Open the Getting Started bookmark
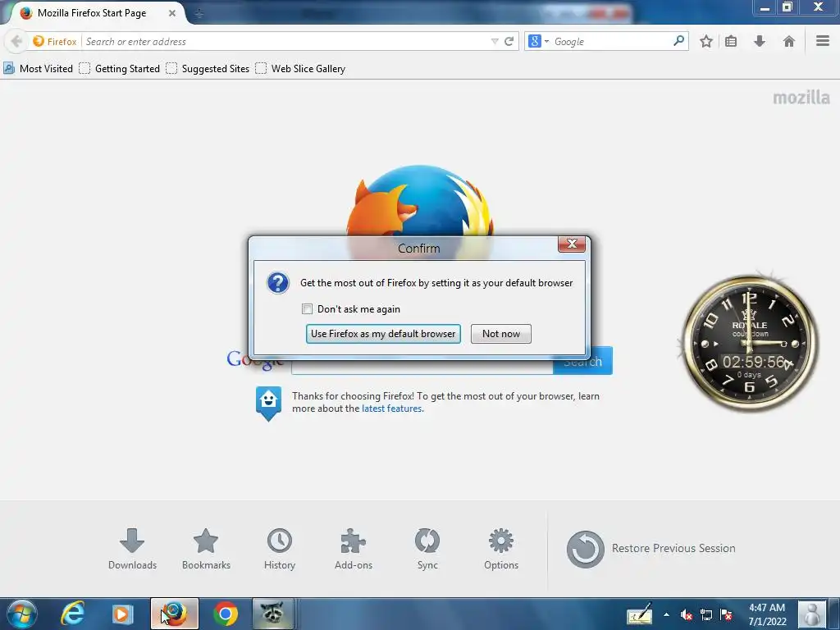This screenshot has width=840, height=630. (120, 69)
